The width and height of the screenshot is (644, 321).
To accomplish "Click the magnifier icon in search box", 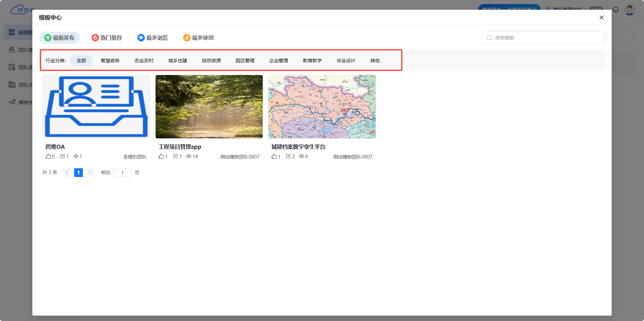I will click(489, 38).
